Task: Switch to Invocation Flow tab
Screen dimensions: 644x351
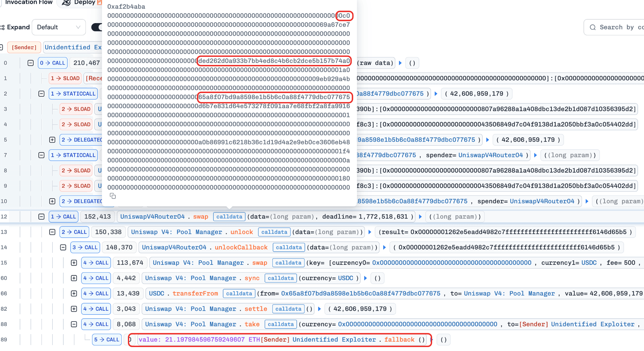Action: click(29, 2)
